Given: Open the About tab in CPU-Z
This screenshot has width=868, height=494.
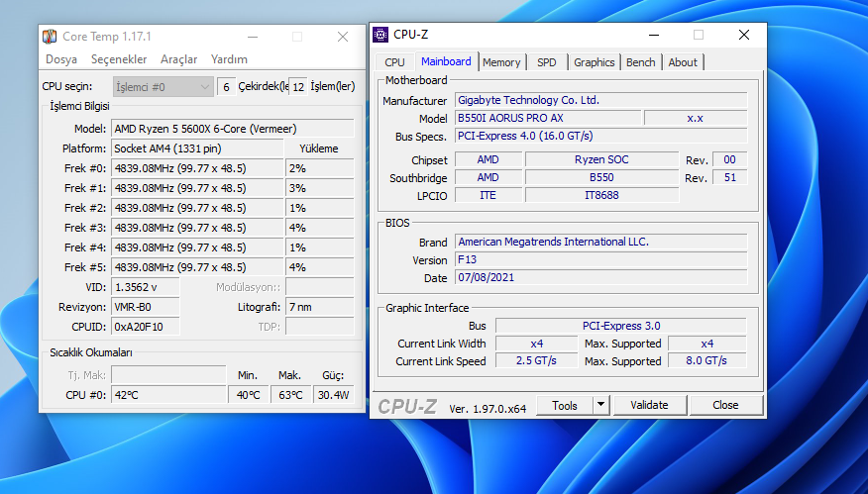Looking at the screenshot, I should [x=683, y=62].
